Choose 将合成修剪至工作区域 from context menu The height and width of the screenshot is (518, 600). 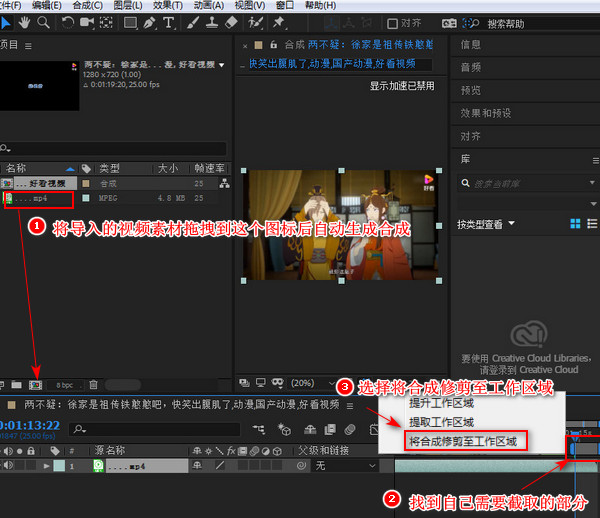463,441
